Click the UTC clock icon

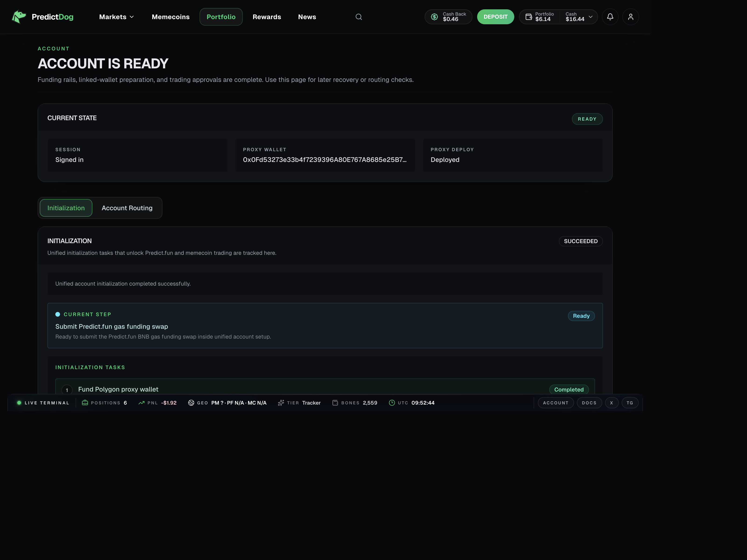tap(392, 403)
